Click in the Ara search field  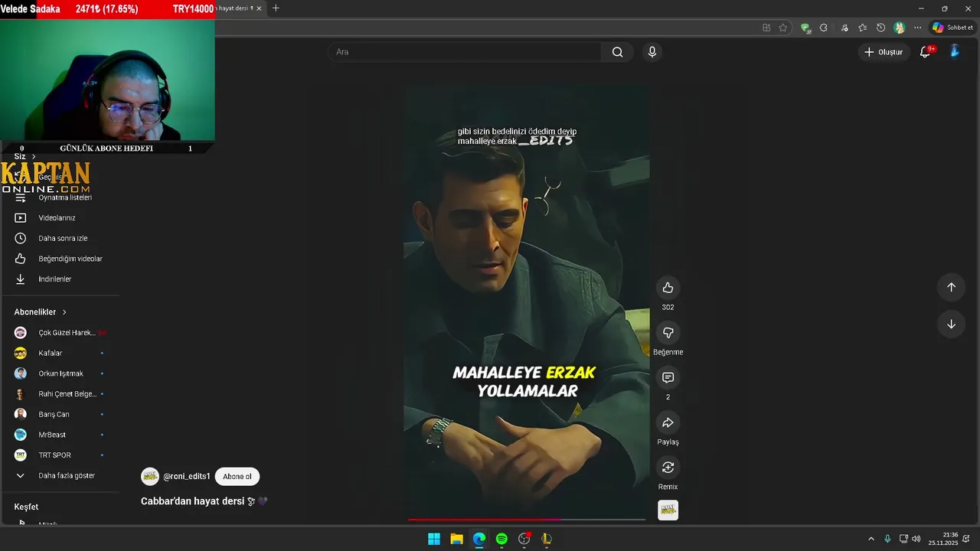pos(465,52)
